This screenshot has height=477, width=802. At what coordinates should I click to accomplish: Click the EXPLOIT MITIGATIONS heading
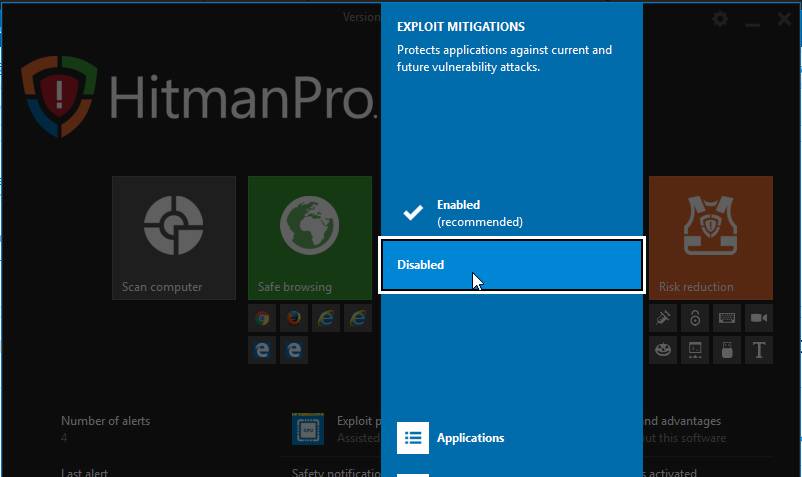click(461, 27)
